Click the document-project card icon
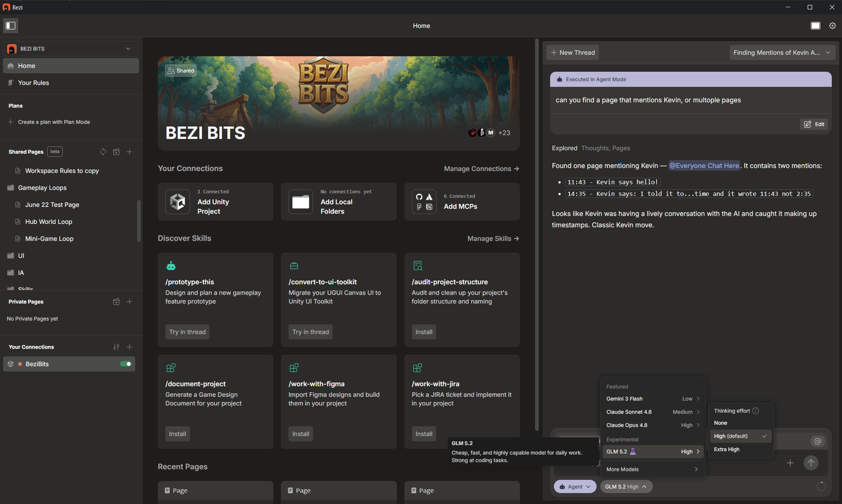This screenshot has height=504, width=842. [171, 368]
